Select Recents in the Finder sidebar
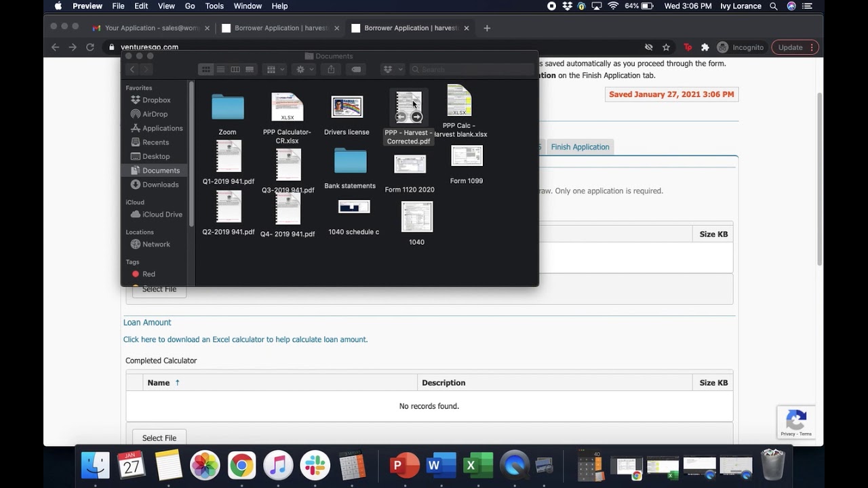Viewport: 868px width, 488px height. pos(155,142)
